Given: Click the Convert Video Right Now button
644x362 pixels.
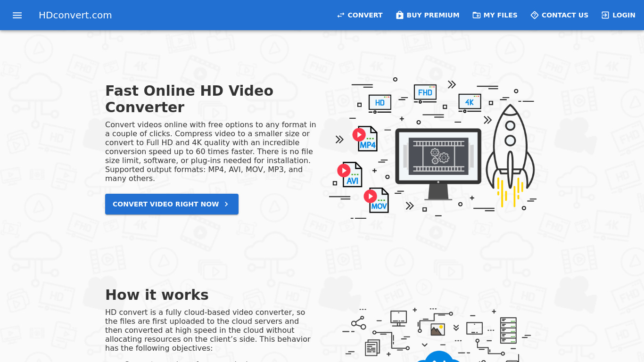Looking at the screenshot, I should point(172,204).
